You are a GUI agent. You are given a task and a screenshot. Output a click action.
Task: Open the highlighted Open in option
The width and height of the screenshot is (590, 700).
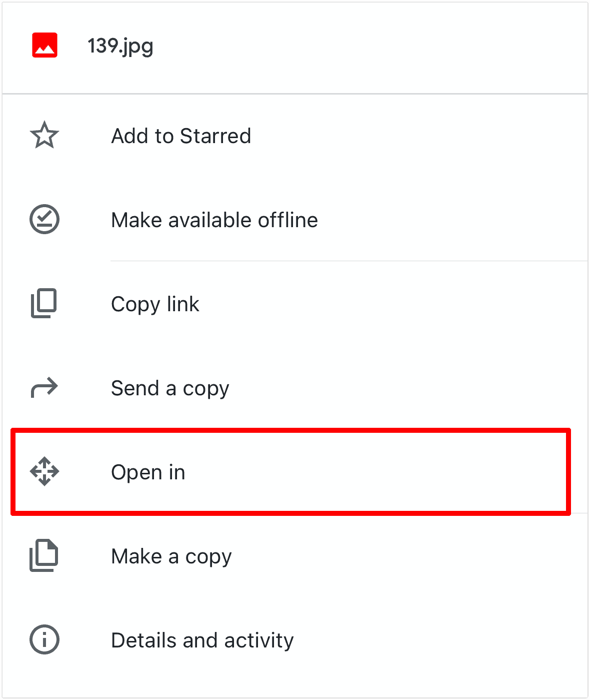coord(148,471)
